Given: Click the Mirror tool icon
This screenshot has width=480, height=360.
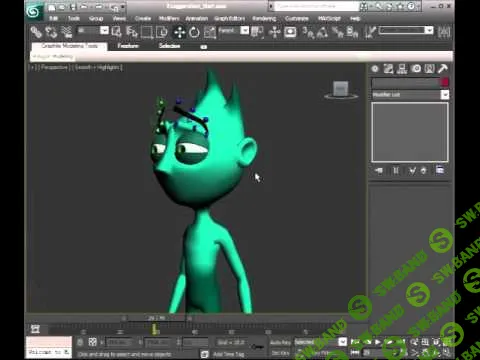Looking at the screenshot, I should 444,32.
